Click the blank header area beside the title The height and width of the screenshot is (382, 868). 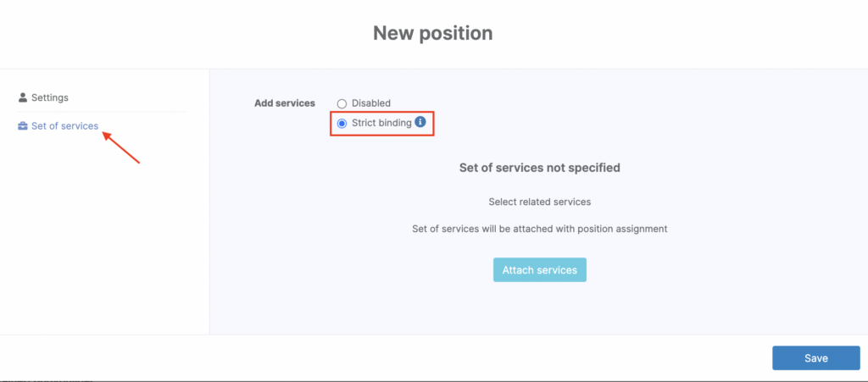(x=170, y=34)
